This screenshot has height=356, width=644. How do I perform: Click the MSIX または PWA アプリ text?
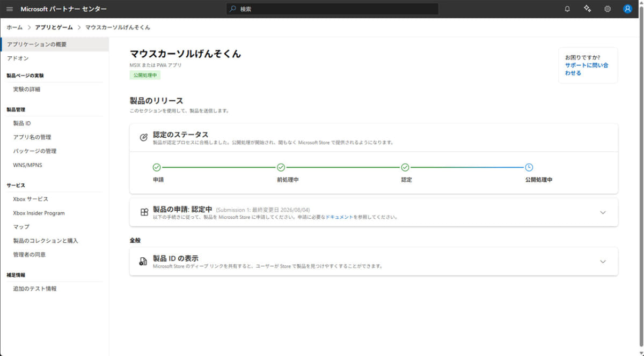156,65
